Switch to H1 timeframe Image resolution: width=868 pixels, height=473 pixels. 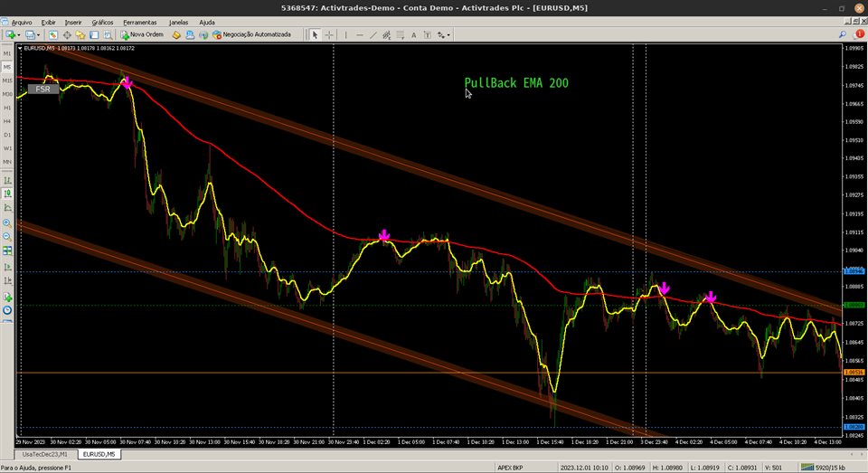pos(7,108)
